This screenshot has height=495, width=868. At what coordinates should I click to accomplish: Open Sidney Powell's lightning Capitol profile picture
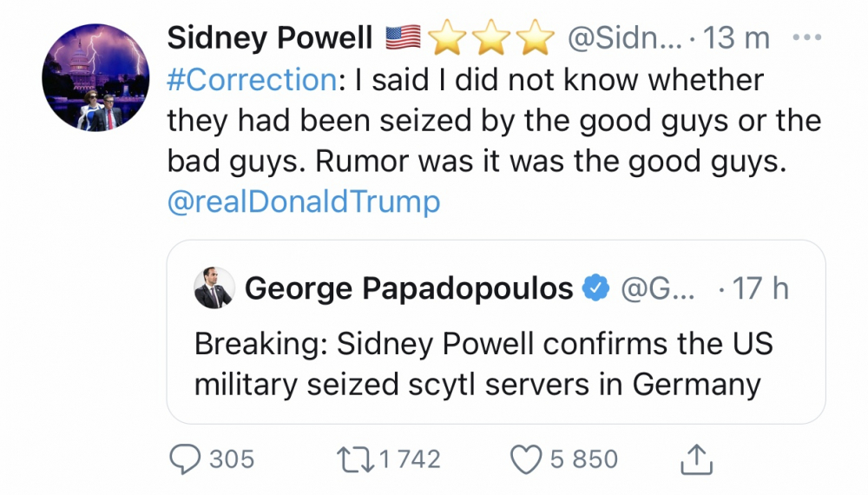93,80
